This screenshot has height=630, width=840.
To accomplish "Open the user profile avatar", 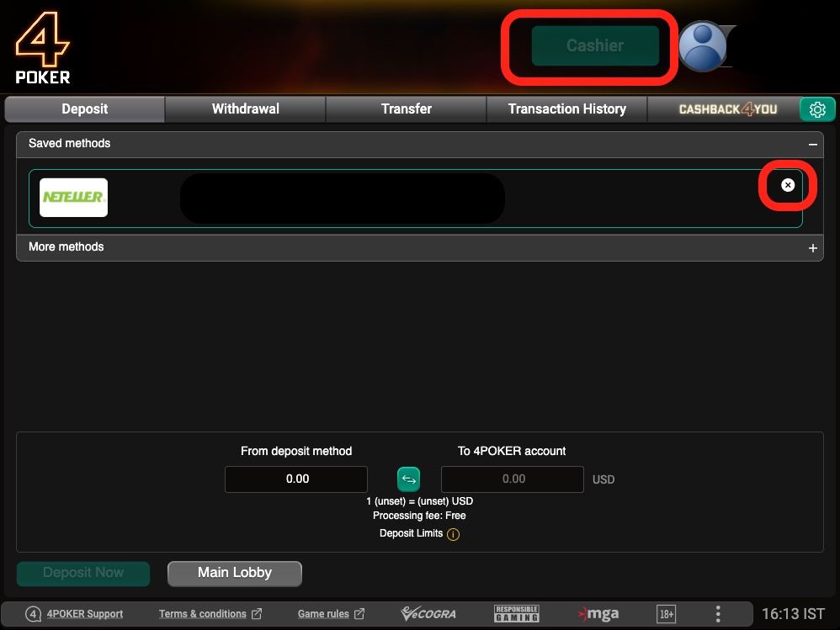I will tap(702, 45).
